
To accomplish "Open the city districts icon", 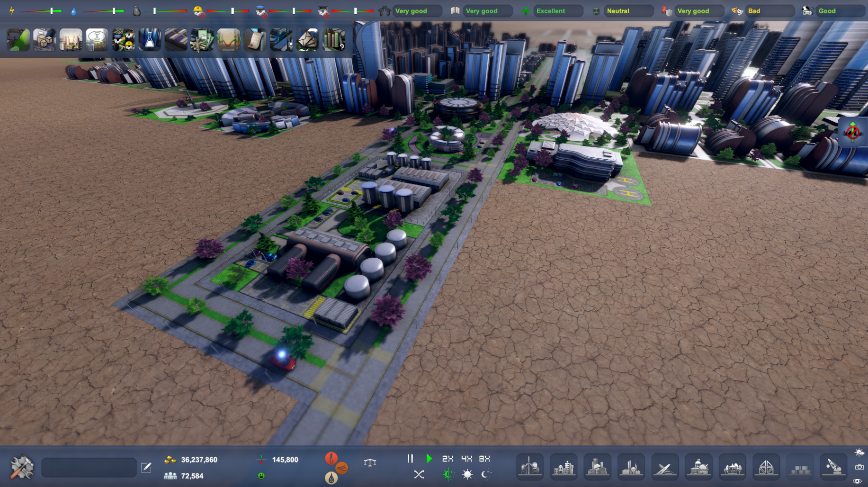I will click(x=281, y=40).
